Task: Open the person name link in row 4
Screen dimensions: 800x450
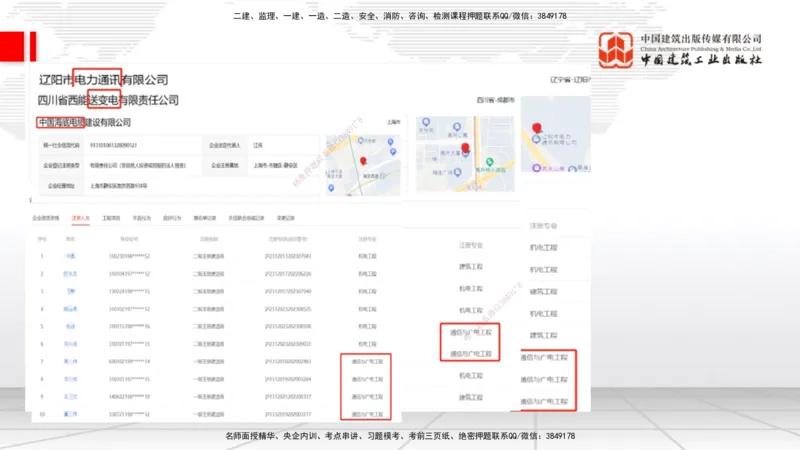Action: coord(70,309)
